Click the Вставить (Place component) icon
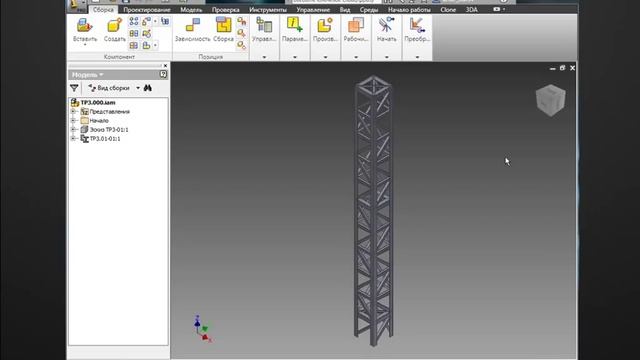The image size is (640, 360). 85,25
